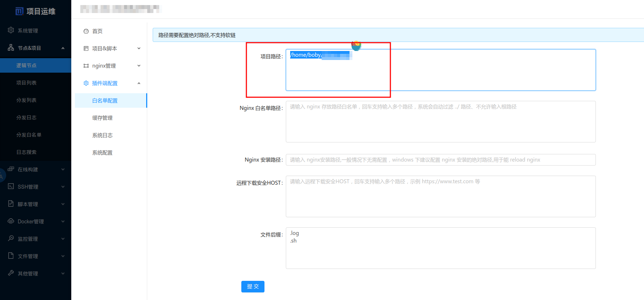
Task: Click the 其他管理 wrench icon
Action: [x=11, y=273]
